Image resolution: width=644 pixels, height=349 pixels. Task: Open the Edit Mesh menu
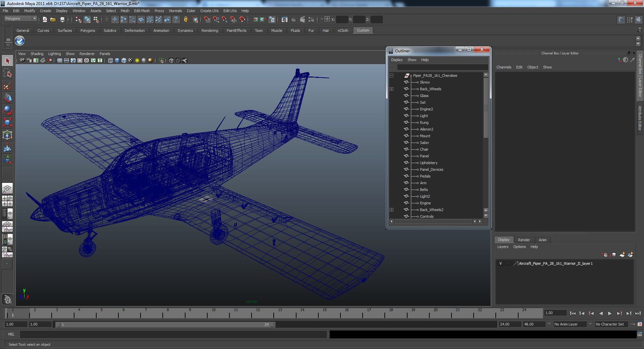tap(142, 11)
